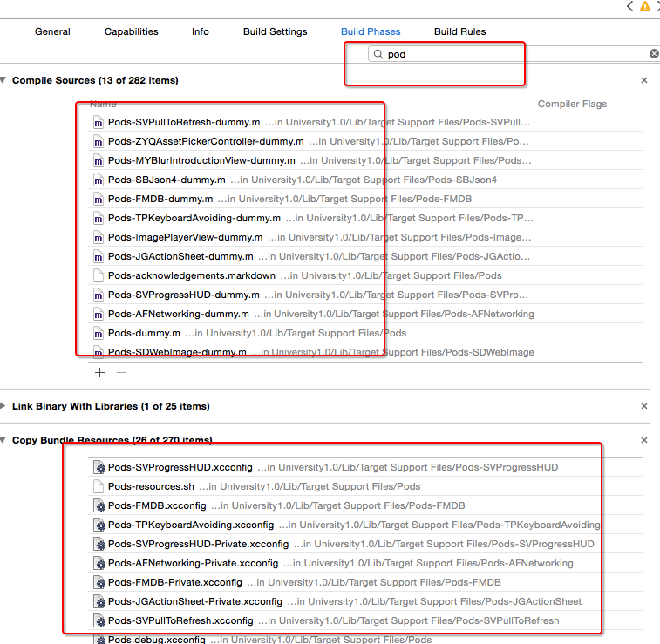Click Pods-JGActionSheet-Private.xcconfig file name

(x=195, y=601)
